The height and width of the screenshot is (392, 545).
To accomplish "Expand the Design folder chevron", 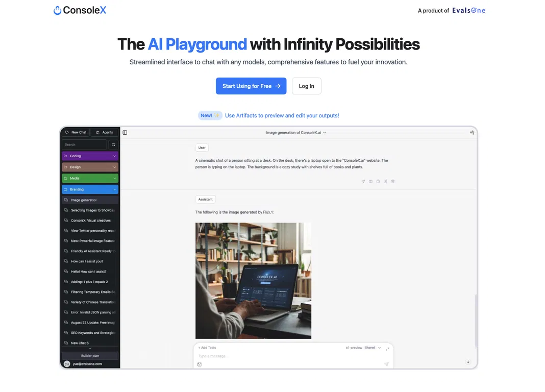I will (x=114, y=167).
